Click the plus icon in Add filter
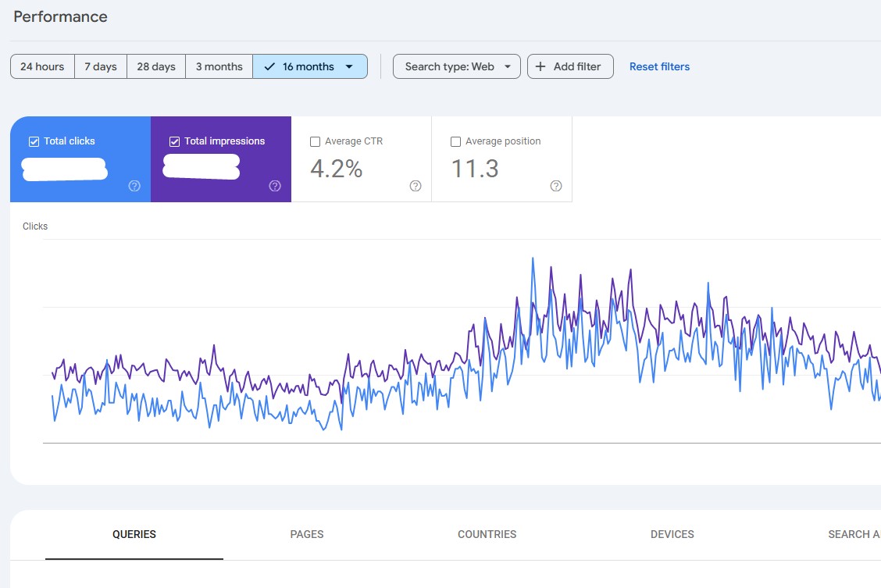Viewport: 881px width, 588px height. (x=540, y=66)
